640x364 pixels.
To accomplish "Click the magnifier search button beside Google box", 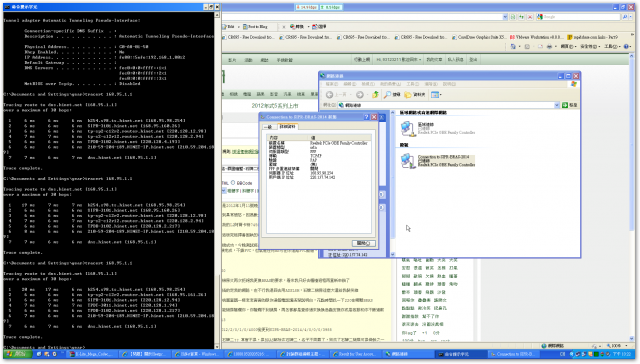I will [625, 17].
